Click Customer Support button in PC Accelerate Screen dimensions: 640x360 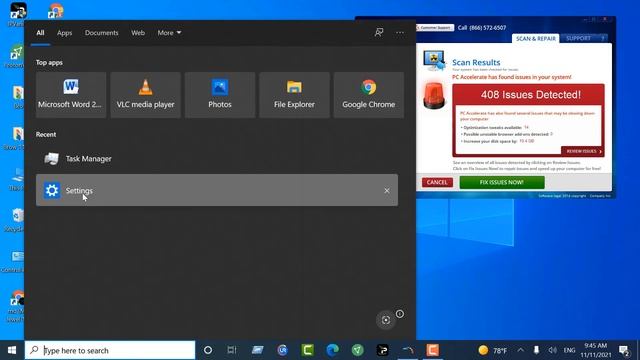coord(435,28)
